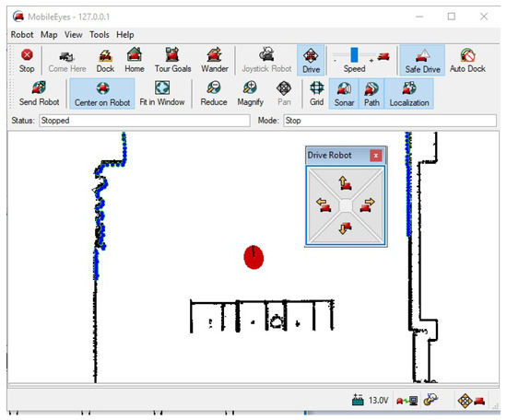
Task: Close the Drive Robot panel
Action: coord(376,156)
